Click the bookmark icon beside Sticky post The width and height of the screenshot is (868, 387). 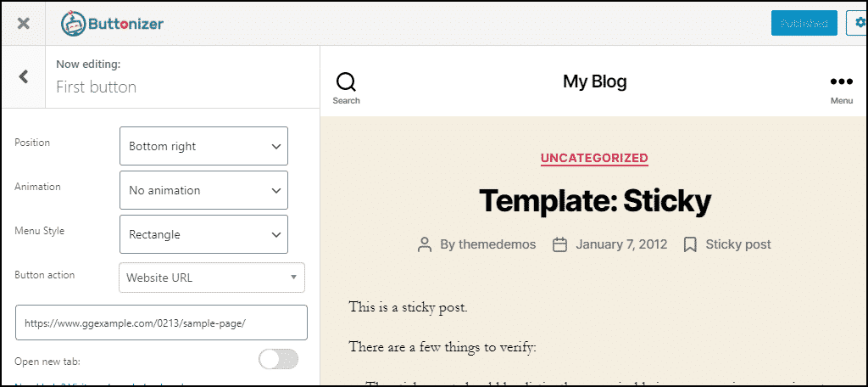[690, 244]
